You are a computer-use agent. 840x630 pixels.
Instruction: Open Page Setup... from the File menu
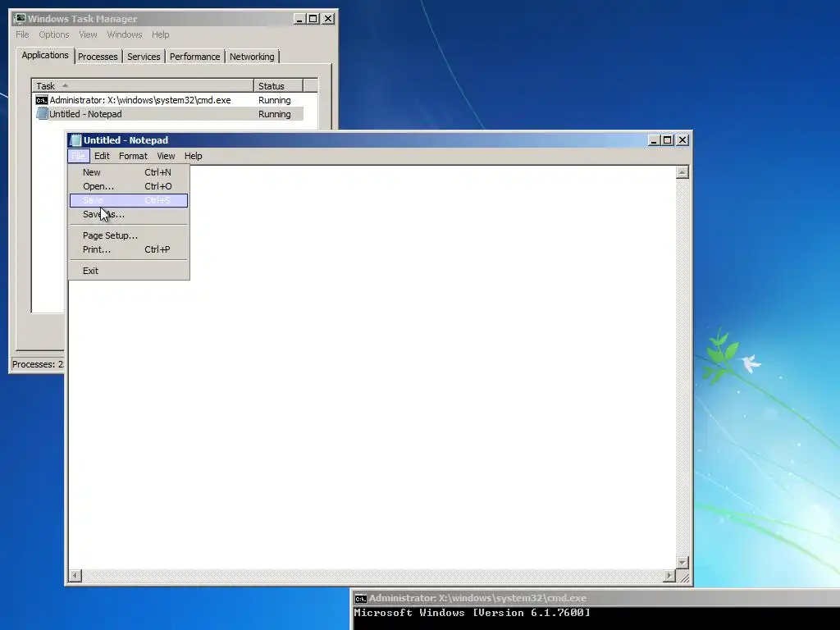pos(129,235)
